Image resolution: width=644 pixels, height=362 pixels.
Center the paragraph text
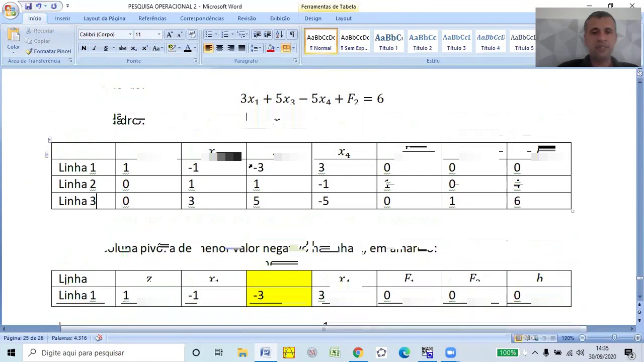(x=219, y=48)
